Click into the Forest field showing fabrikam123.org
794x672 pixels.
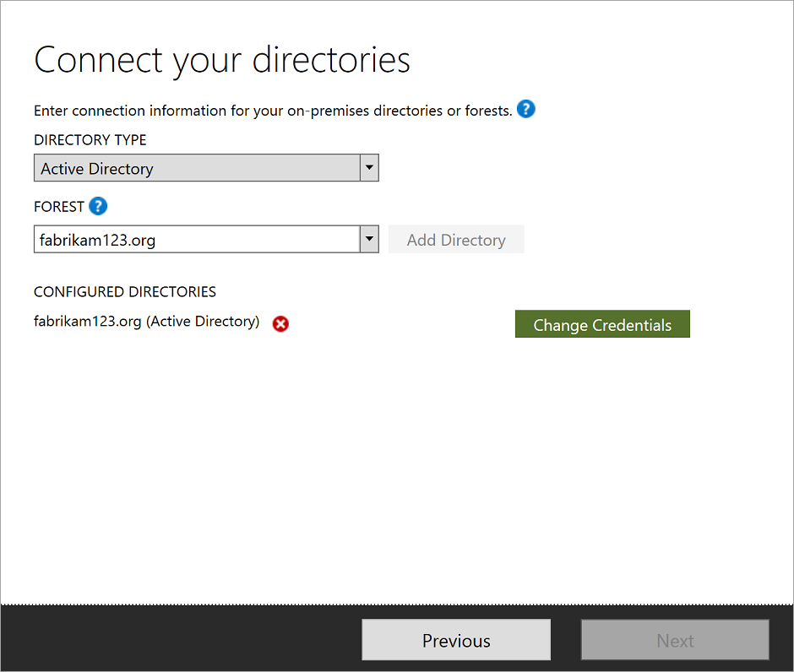click(196, 240)
